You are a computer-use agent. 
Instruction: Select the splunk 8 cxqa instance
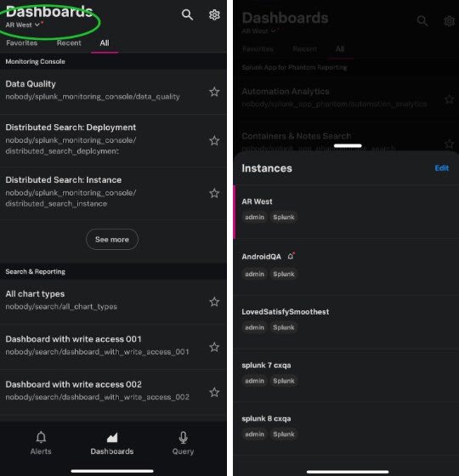(346, 428)
